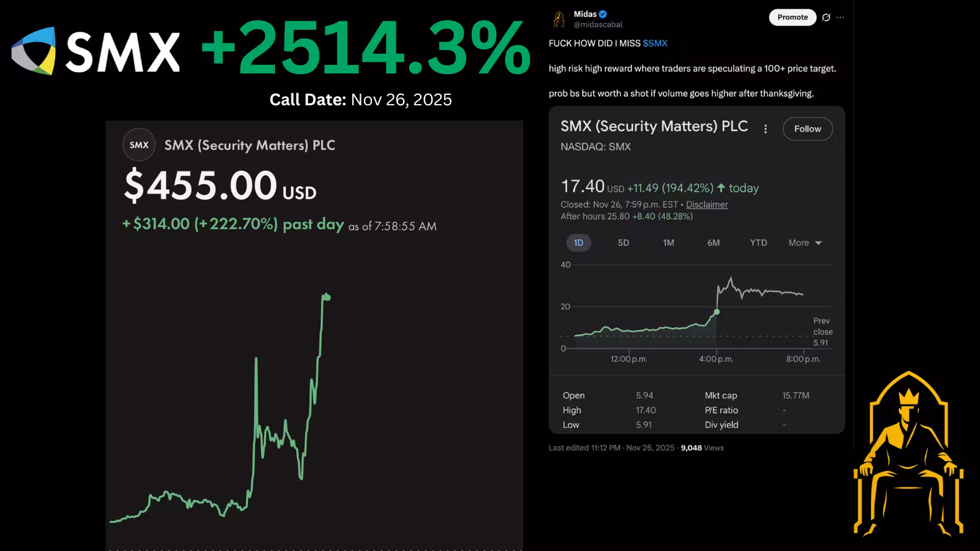Click the @midascabal handle
This screenshot has width=980, height=551.
(598, 24)
